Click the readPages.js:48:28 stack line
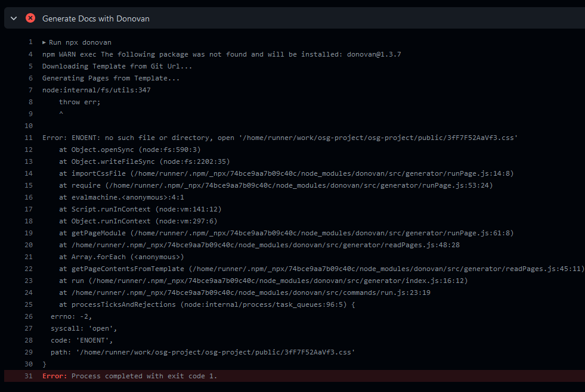Image resolution: width=585 pixels, height=392 pixels. point(259,245)
